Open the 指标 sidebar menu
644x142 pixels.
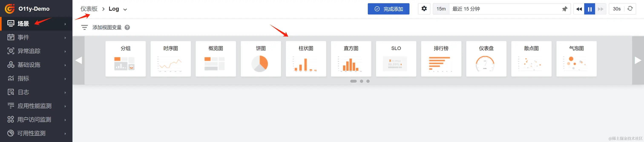[x=36, y=79]
